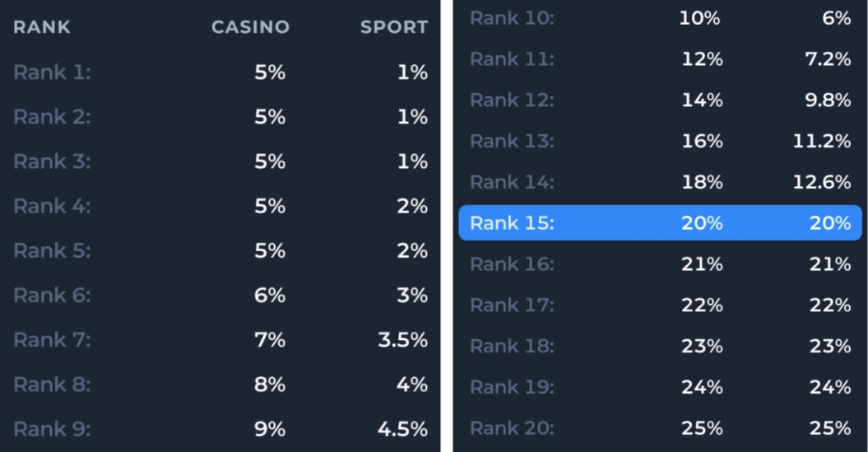Image resolution: width=868 pixels, height=452 pixels.
Task: Select the Rank 4 row label
Action: click(x=52, y=206)
